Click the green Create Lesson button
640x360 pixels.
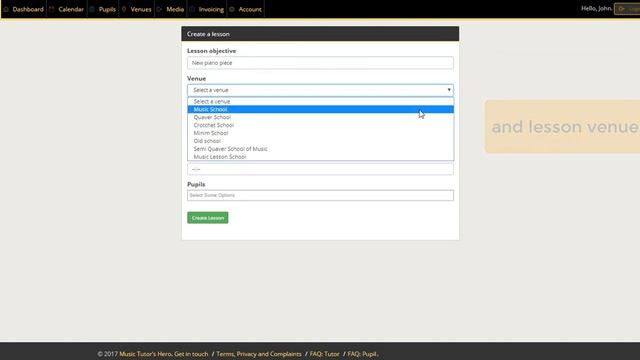(x=207, y=218)
